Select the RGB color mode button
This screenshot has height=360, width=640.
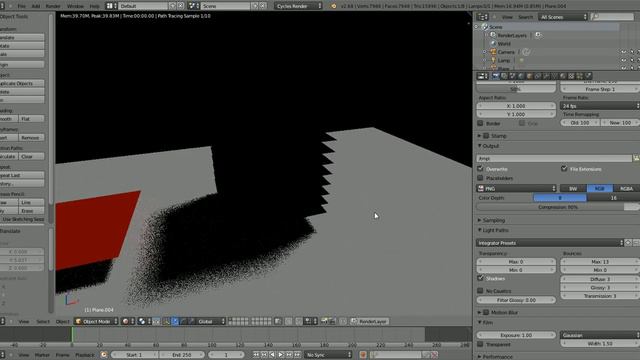[x=600, y=188]
